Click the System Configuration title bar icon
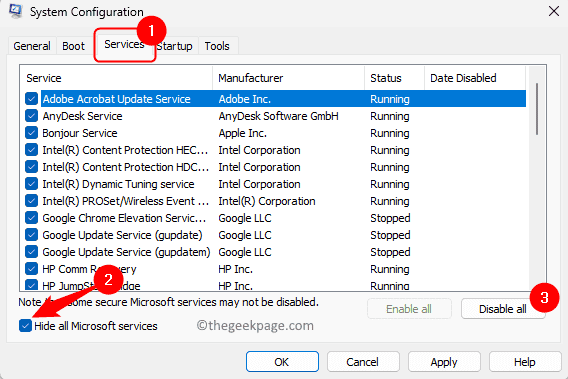This screenshot has height=379, width=568. tap(15, 11)
